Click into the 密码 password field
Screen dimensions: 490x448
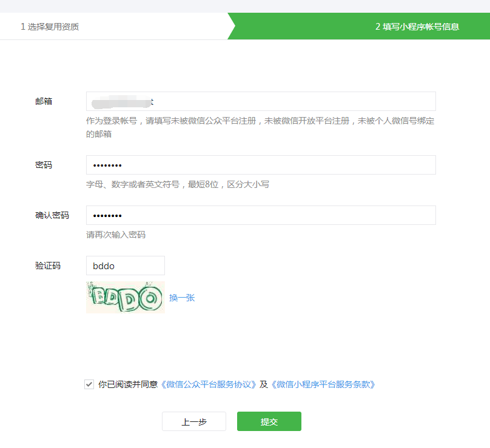tap(261, 165)
